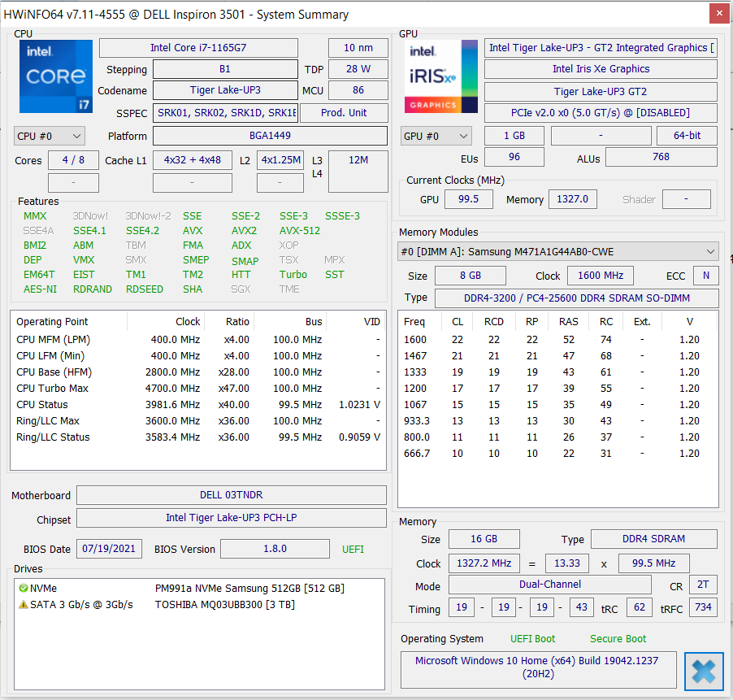The image size is (733, 700).
Task: Click the Intel Core i7-1165G7 CPU name field
Action: click(x=198, y=48)
